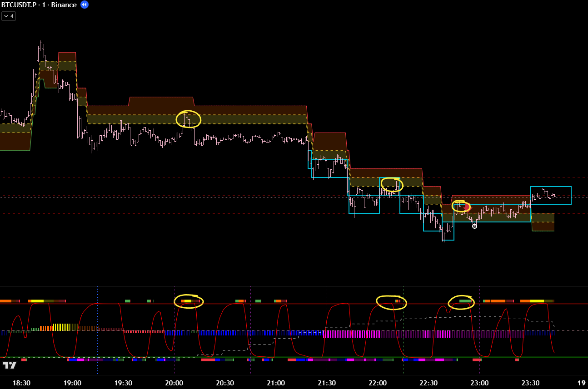Click the TradingView logo in the chart corner

click(x=9, y=365)
